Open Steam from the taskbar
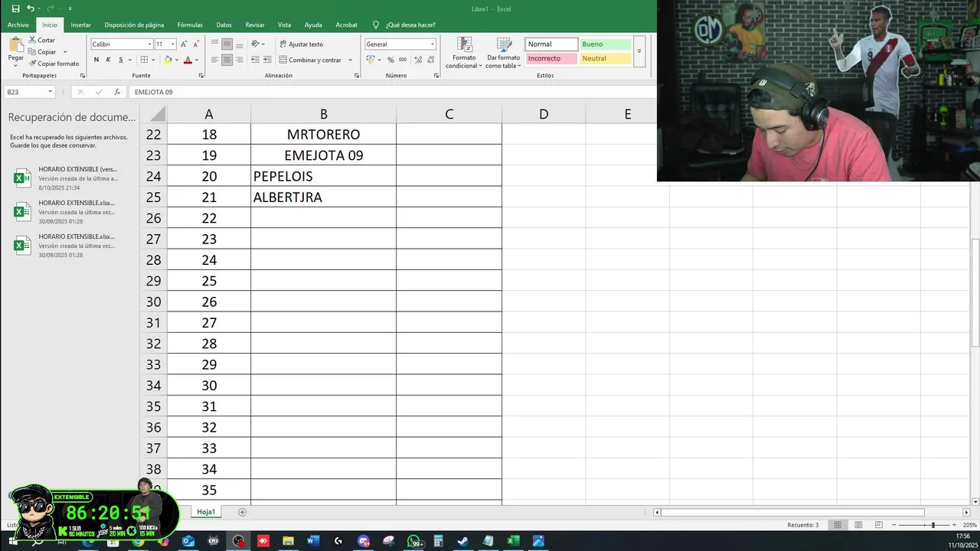 pyautogui.click(x=463, y=541)
